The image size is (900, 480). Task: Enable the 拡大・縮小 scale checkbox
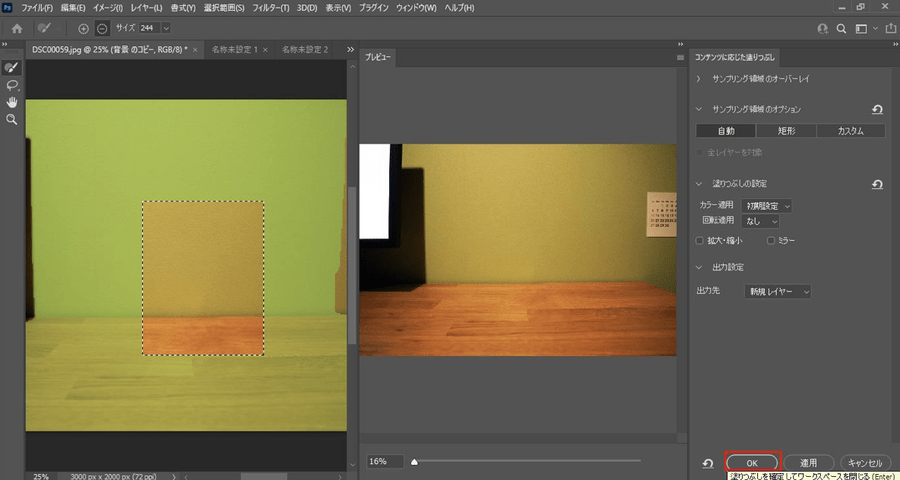(700, 240)
